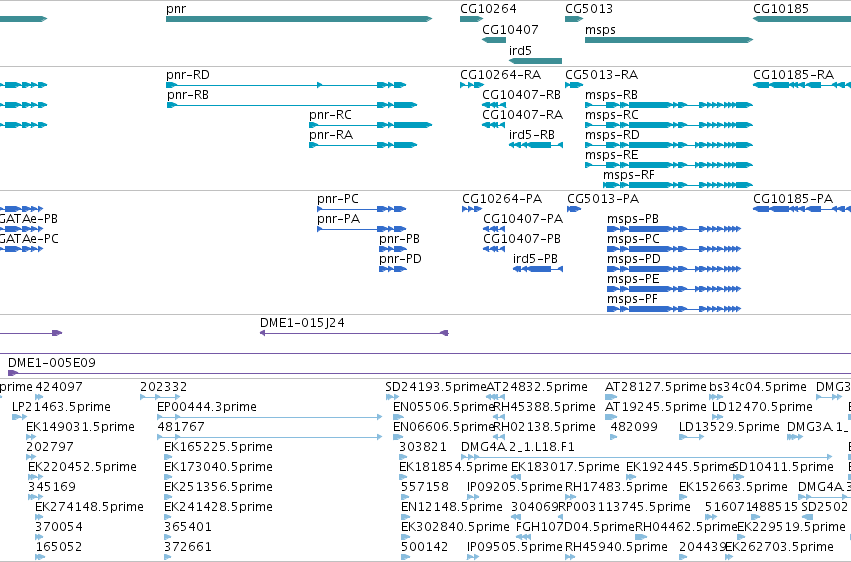This screenshot has height=562, width=851.
Task: Click protein msps-PF
Action: [x=674, y=310]
